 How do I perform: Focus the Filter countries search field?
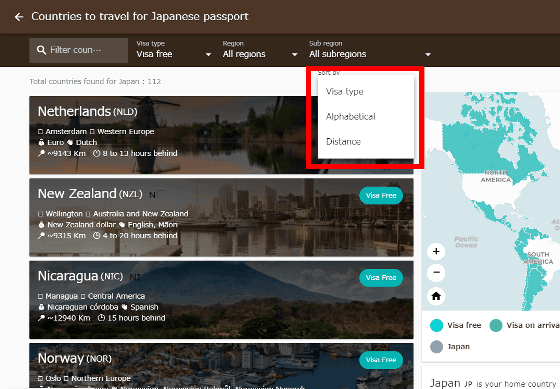pos(79,50)
